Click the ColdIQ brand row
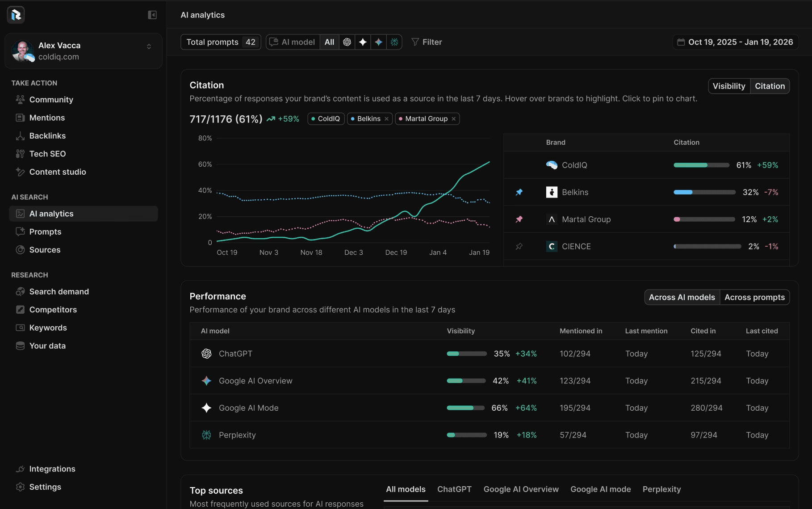This screenshot has height=509, width=812. click(x=647, y=165)
